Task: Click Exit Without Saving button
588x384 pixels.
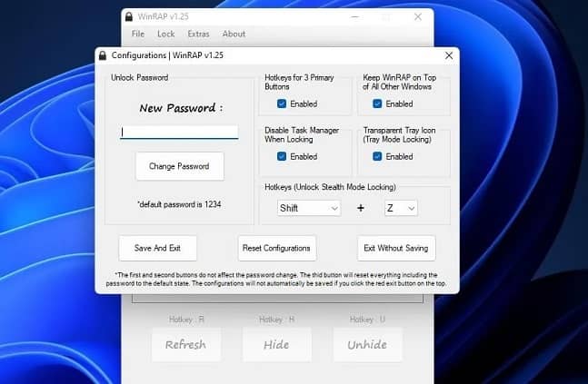Action: point(396,248)
